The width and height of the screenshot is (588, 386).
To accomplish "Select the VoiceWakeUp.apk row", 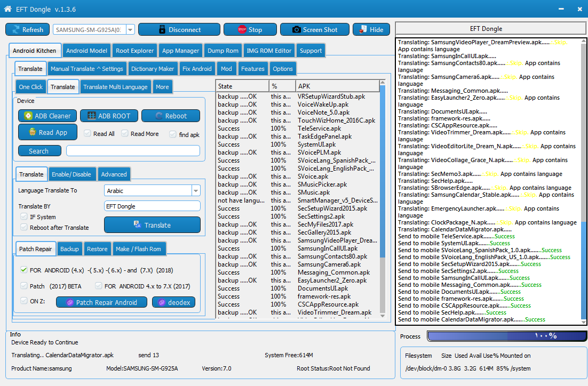I will click(298, 104).
